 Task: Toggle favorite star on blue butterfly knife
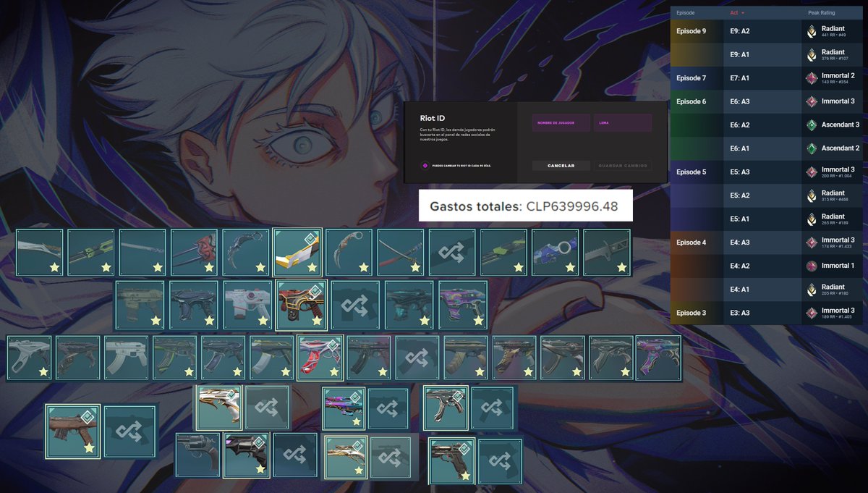point(569,267)
